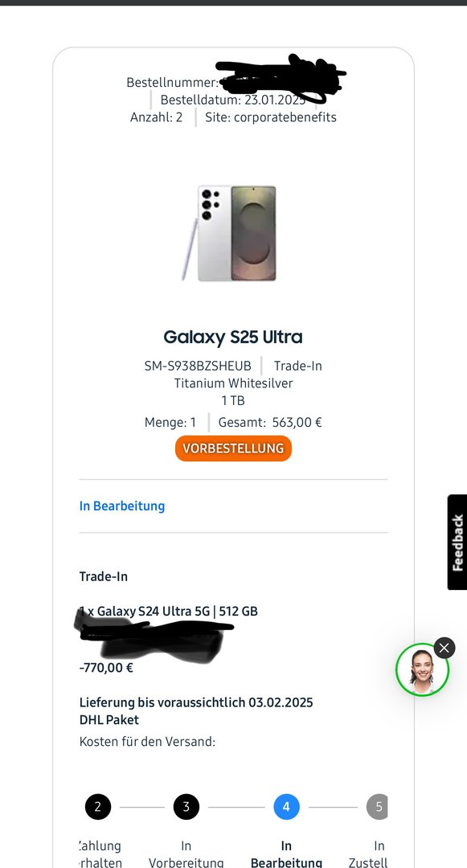Image resolution: width=467 pixels, height=868 pixels.
Task: Click the VORBESTELLUNG badge
Action: pyautogui.click(x=233, y=448)
